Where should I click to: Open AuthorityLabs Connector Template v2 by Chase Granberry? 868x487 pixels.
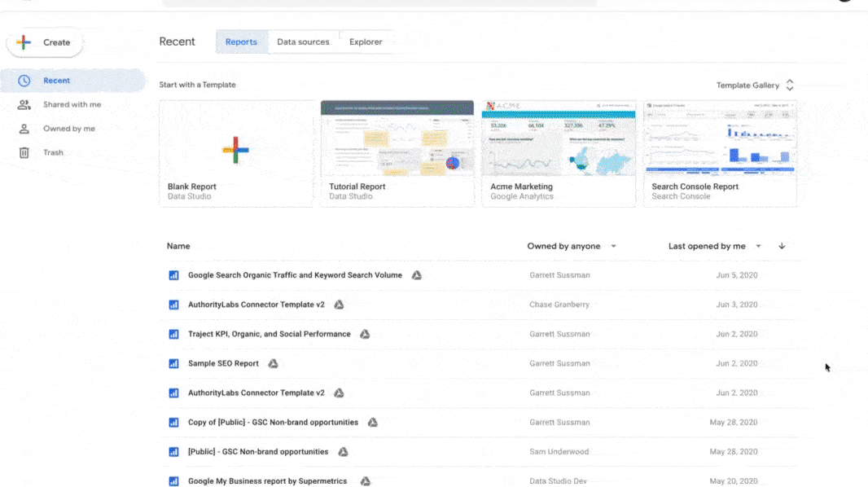[x=256, y=305]
